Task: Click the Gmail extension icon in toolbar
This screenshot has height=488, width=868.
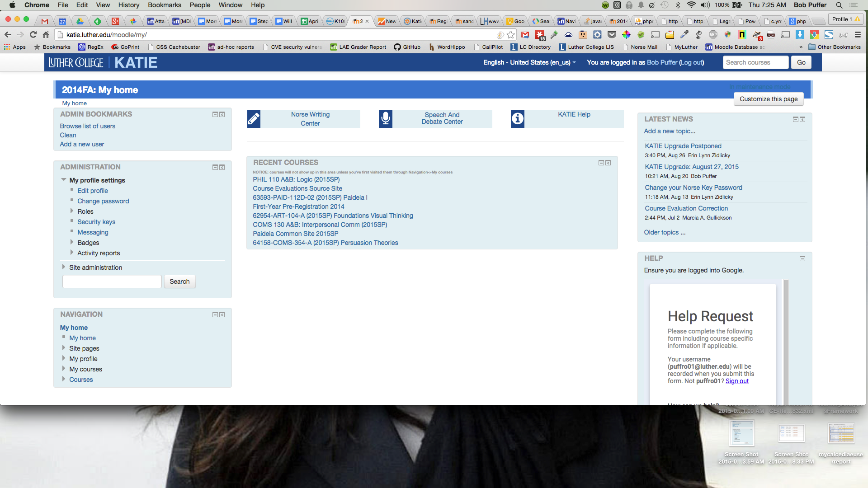Action: click(525, 35)
